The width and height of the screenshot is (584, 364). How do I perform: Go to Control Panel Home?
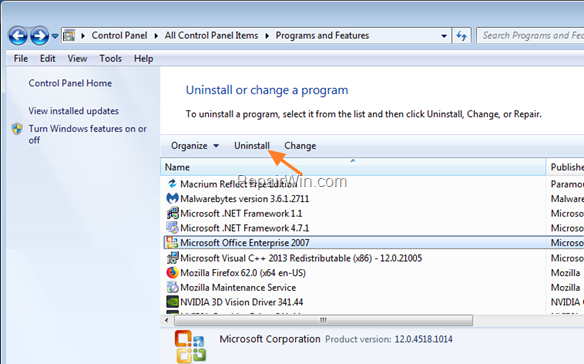click(x=70, y=83)
